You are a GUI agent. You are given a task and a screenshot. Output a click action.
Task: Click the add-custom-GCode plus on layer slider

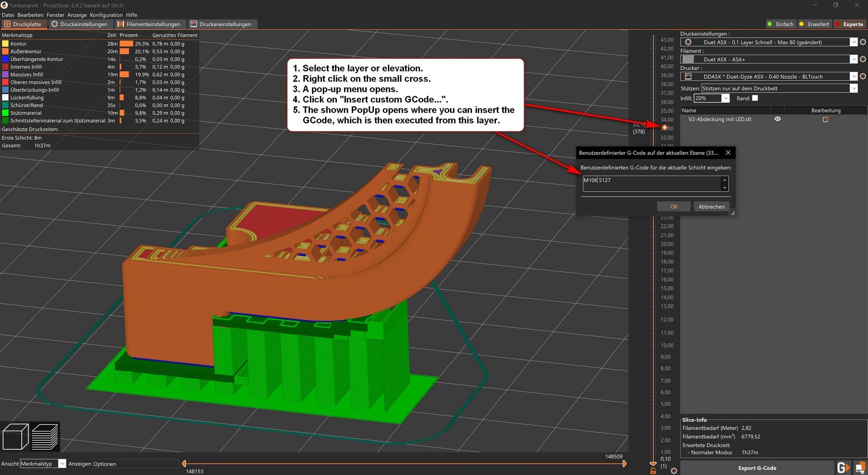pyautogui.click(x=665, y=128)
